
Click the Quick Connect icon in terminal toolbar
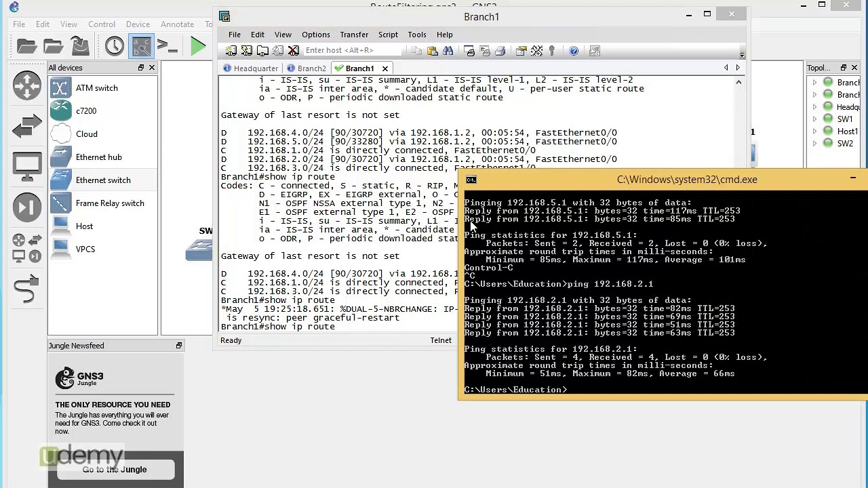pyautogui.click(x=247, y=51)
